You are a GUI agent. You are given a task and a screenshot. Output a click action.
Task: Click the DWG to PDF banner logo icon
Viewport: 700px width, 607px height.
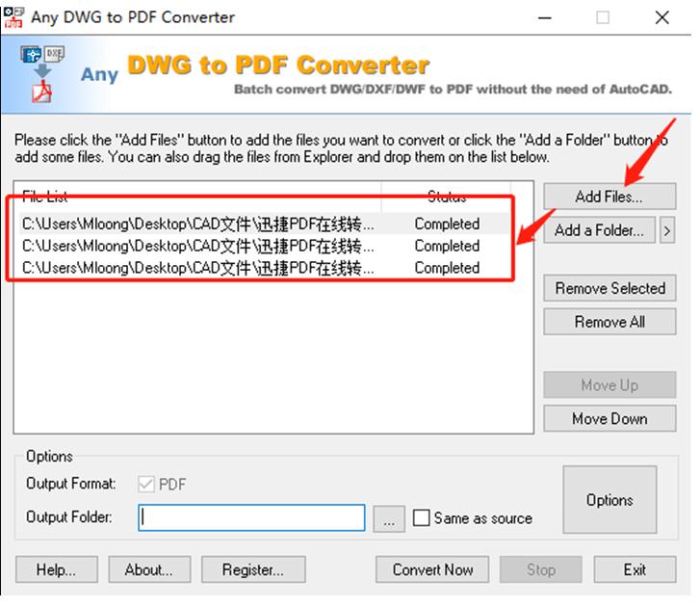pos(42,74)
